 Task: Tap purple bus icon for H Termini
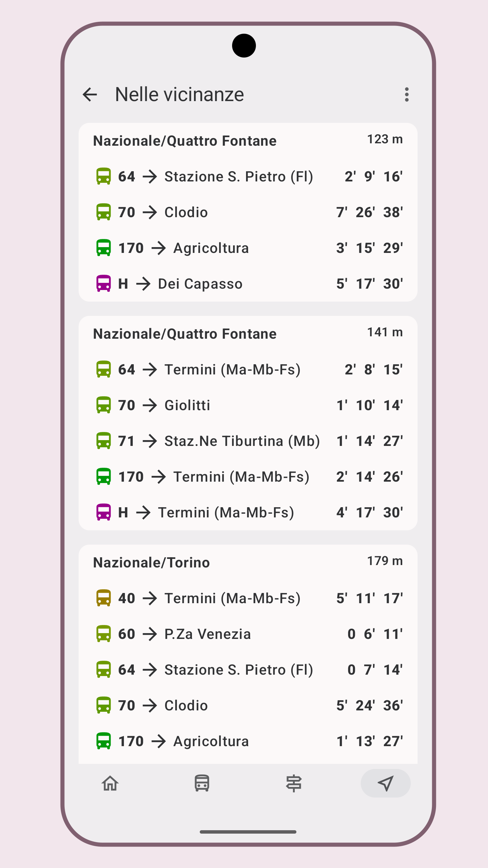[103, 512]
